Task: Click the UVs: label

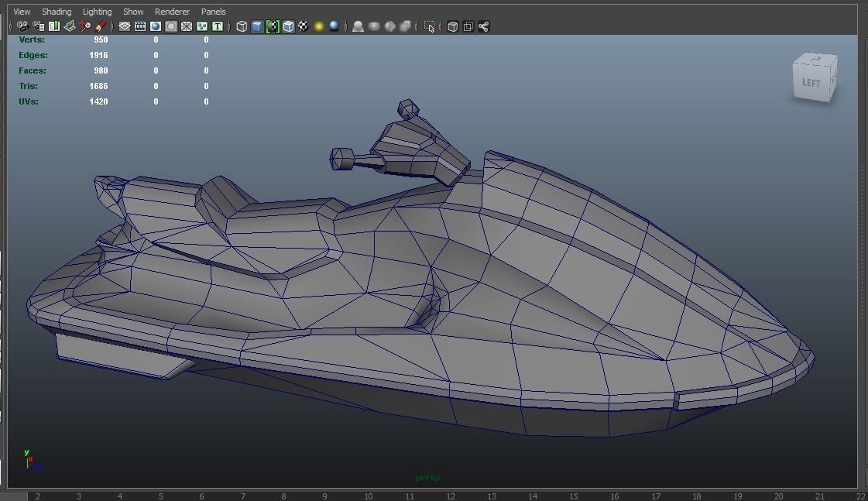Action: [28, 102]
